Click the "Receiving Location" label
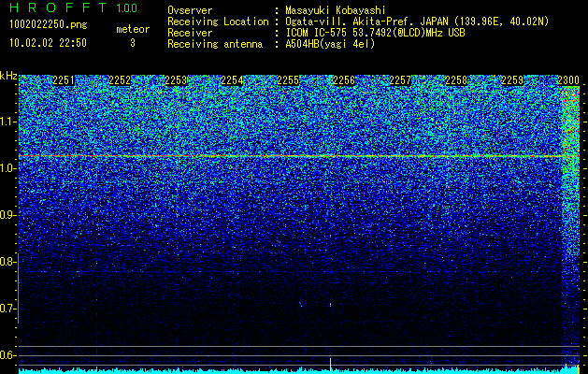Viewport: 588px width, 374px height. tap(218, 22)
